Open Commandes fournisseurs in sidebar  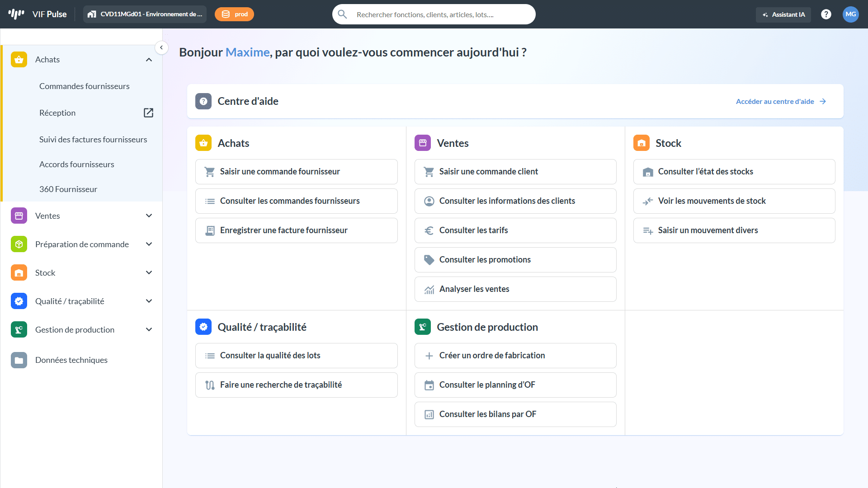84,86
